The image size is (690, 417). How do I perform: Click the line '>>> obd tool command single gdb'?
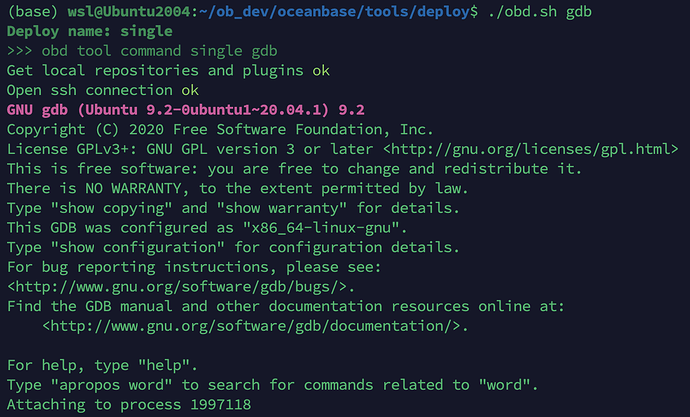[142, 51]
